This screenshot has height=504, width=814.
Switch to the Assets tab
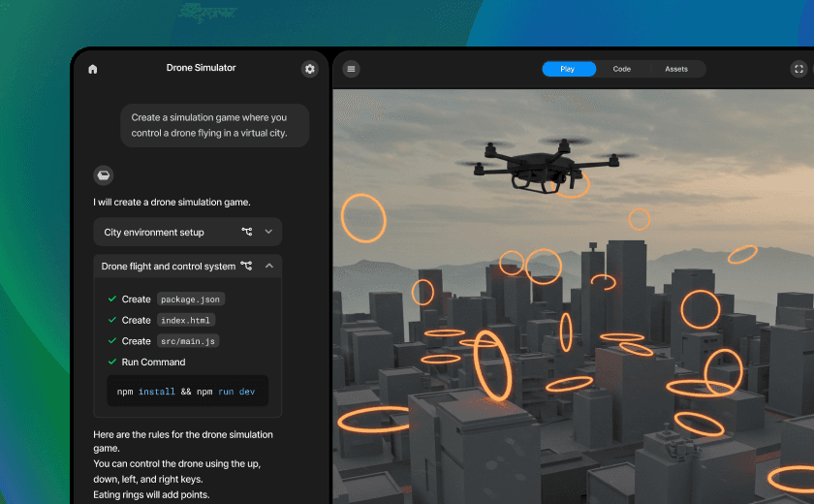[x=676, y=69]
